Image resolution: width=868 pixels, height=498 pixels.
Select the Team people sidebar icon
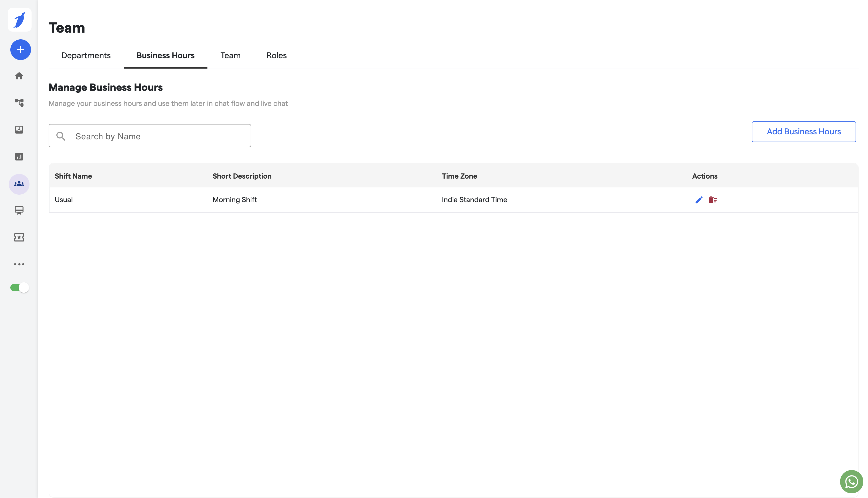(x=19, y=184)
